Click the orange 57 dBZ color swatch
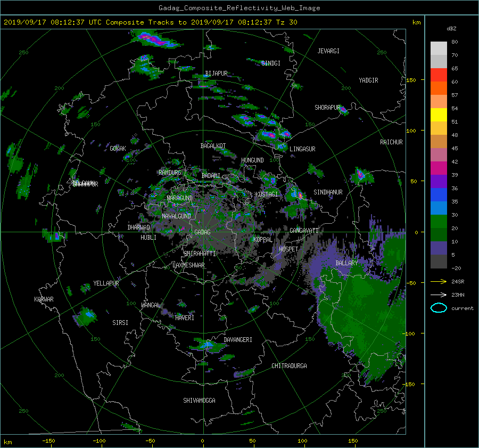 (439, 88)
